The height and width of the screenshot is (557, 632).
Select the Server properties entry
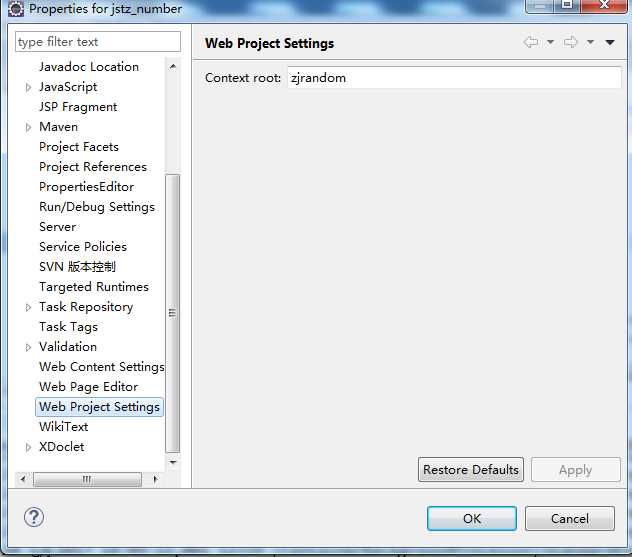[x=57, y=227]
